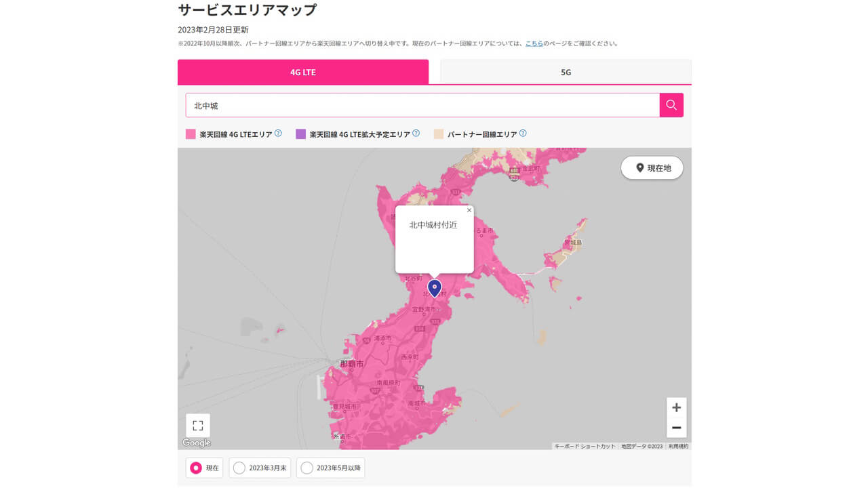Zoom out using the minus button
The image size is (868, 488).
[x=676, y=428]
